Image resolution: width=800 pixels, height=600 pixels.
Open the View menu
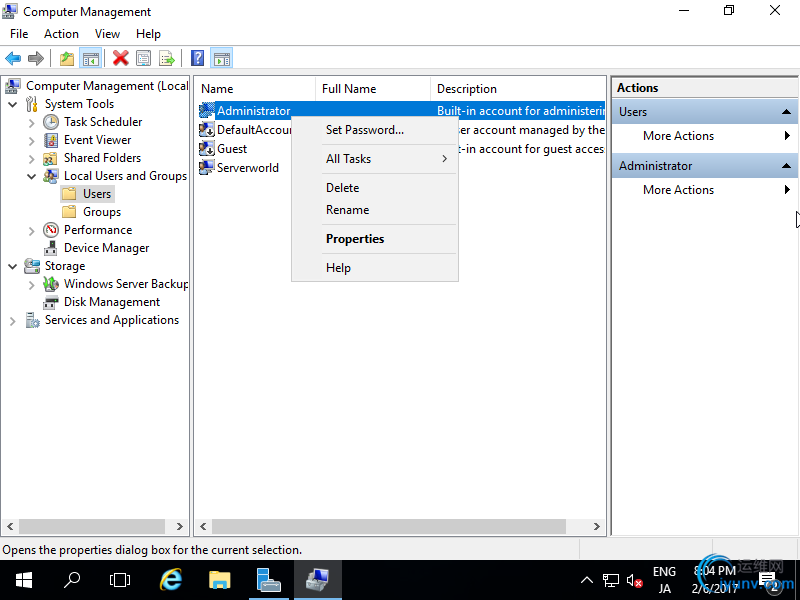[107, 34]
